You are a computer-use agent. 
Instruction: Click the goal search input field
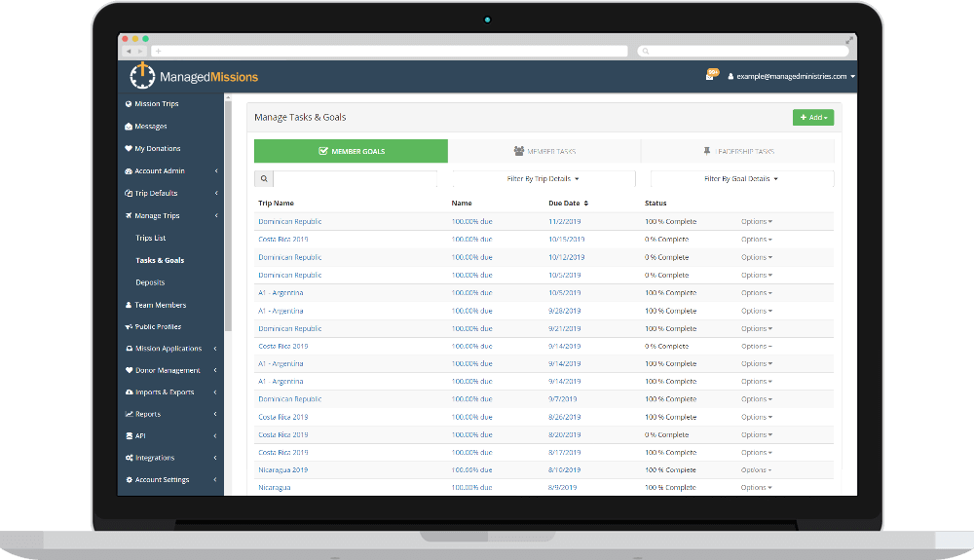tap(356, 179)
